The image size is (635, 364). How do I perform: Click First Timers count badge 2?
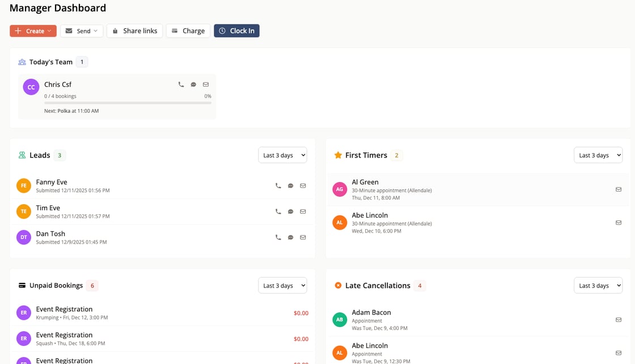tap(396, 155)
